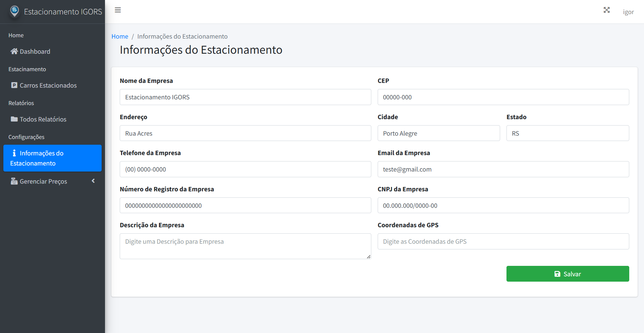Click the textarea resize handle
This screenshot has height=333, width=644.
pyautogui.click(x=368, y=257)
